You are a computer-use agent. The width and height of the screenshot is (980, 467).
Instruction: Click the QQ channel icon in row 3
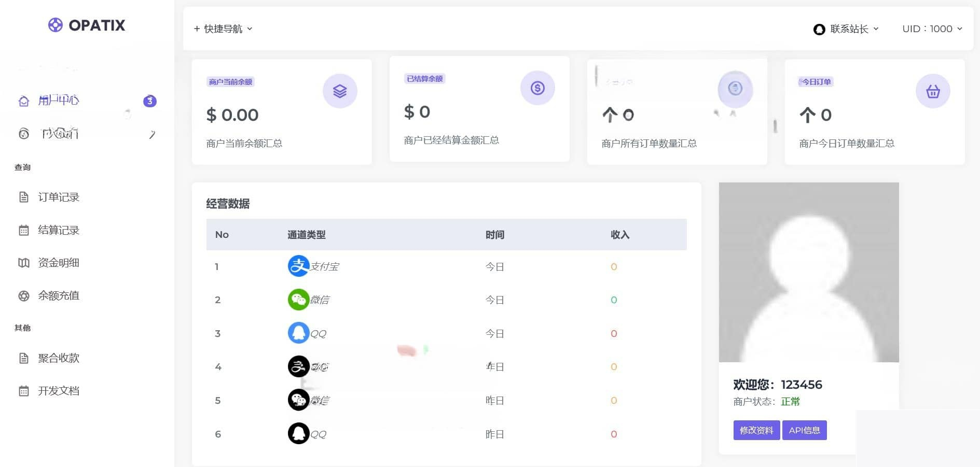pos(298,333)
